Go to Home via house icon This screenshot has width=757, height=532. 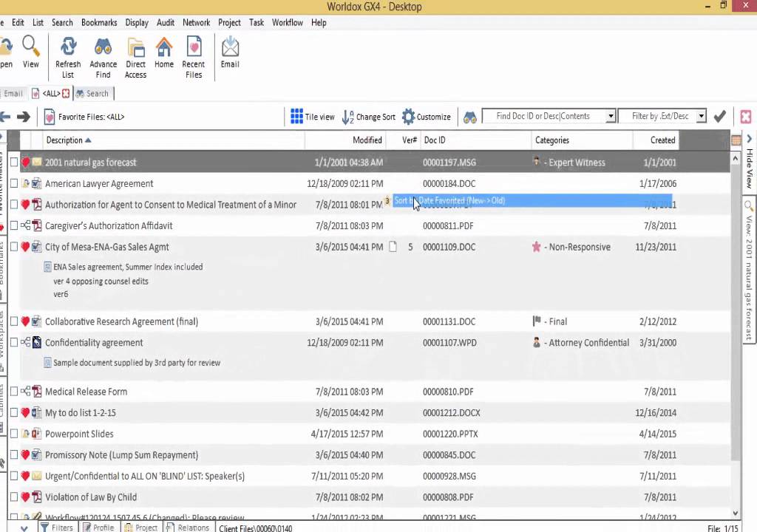(164, 48)
